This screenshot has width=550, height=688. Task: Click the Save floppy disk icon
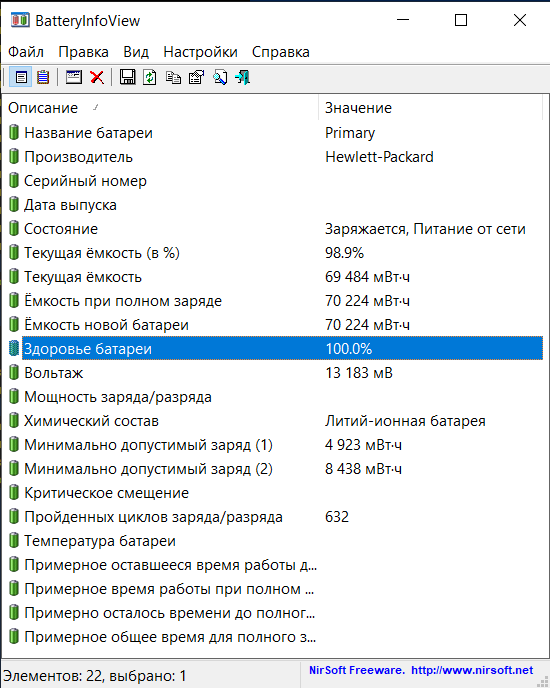coord(128,78)
